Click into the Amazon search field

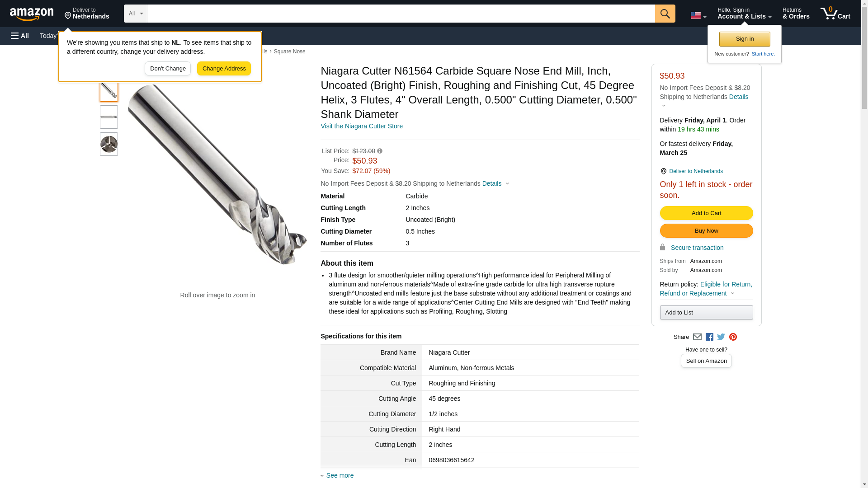click(401, 14)
